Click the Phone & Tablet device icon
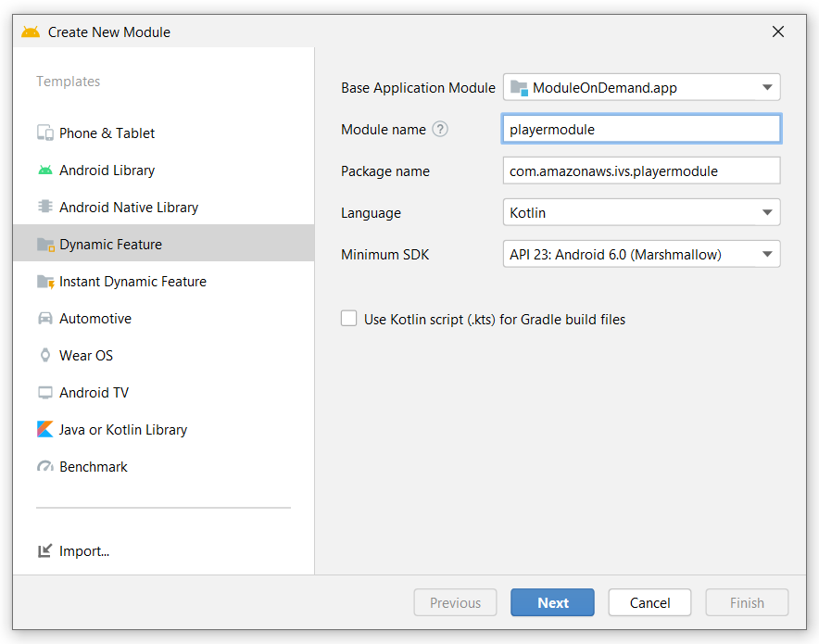 click(x=45, y=133)
